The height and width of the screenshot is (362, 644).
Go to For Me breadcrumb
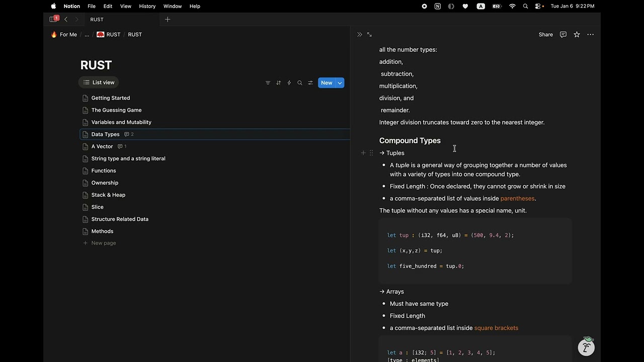tap(64, 35)
